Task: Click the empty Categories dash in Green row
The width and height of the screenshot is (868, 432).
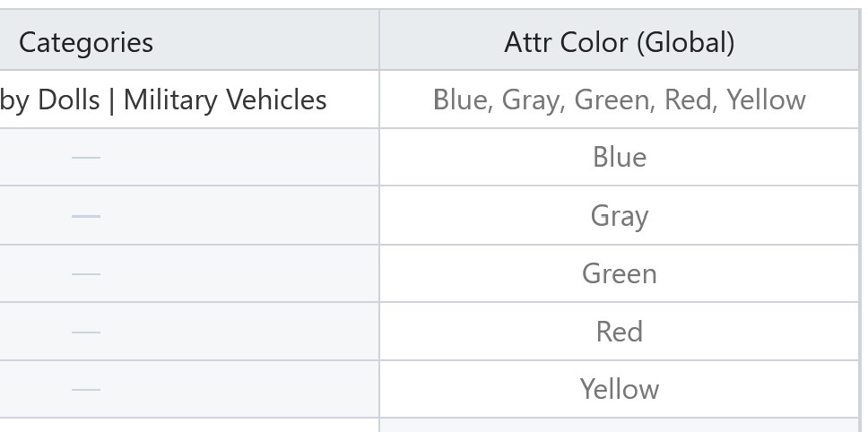Action: tap(86, 273)
